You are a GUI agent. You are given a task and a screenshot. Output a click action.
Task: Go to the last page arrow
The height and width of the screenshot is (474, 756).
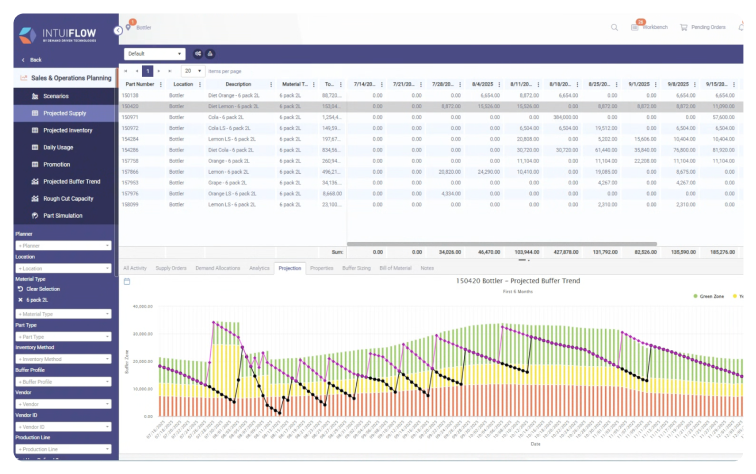coord(170,71)
